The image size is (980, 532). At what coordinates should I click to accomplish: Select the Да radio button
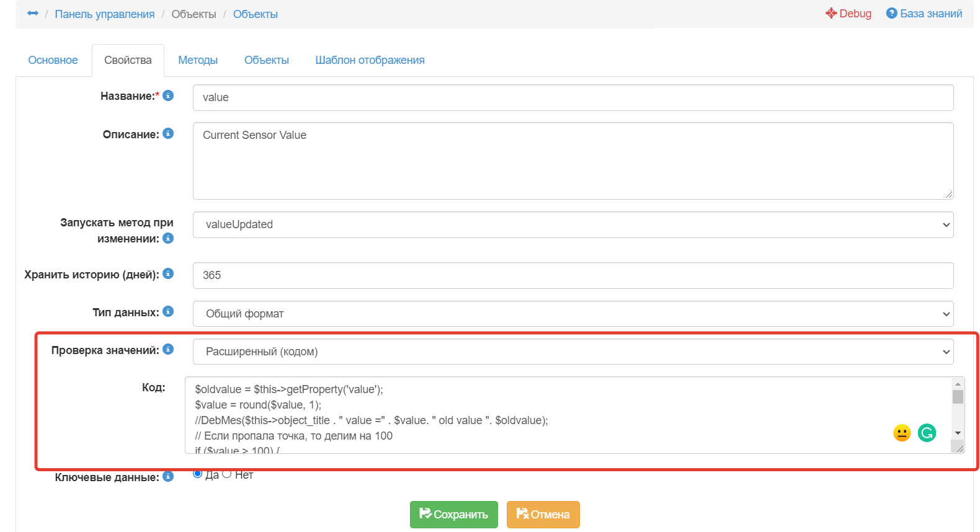(x=198, y=474)
